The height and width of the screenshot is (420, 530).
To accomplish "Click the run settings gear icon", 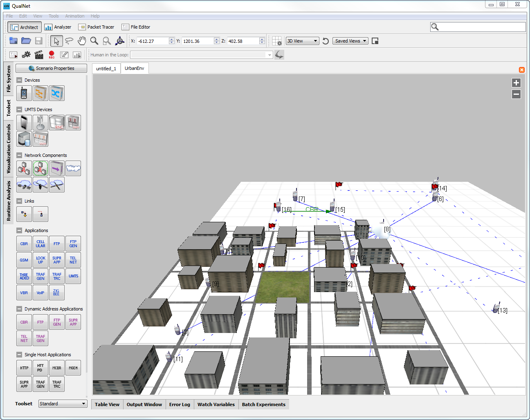I will click(x=26, y=54).
